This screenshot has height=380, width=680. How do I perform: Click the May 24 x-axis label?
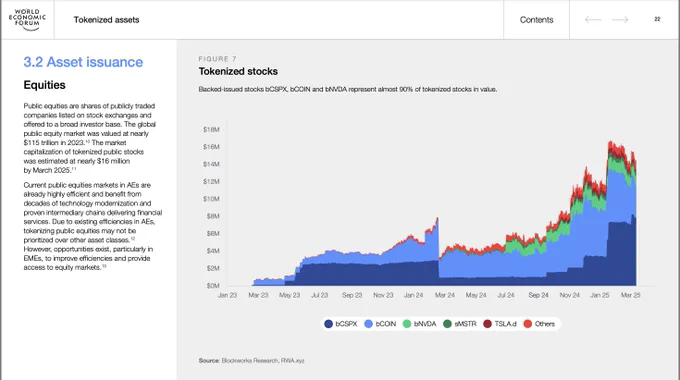point(476,295)
